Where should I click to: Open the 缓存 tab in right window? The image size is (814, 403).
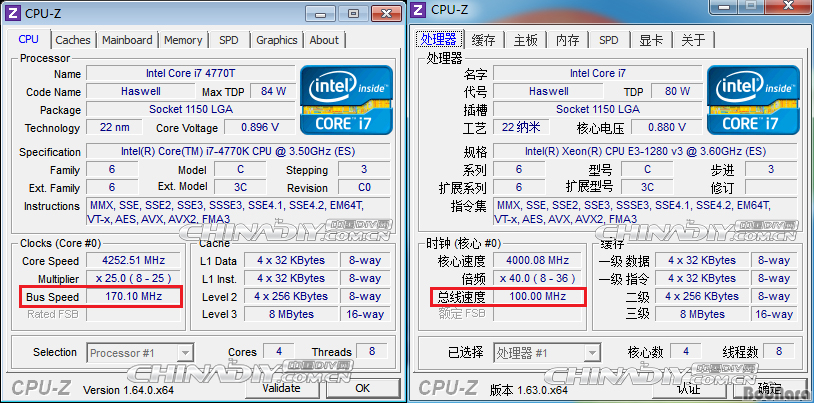click(x=483, y=40)
